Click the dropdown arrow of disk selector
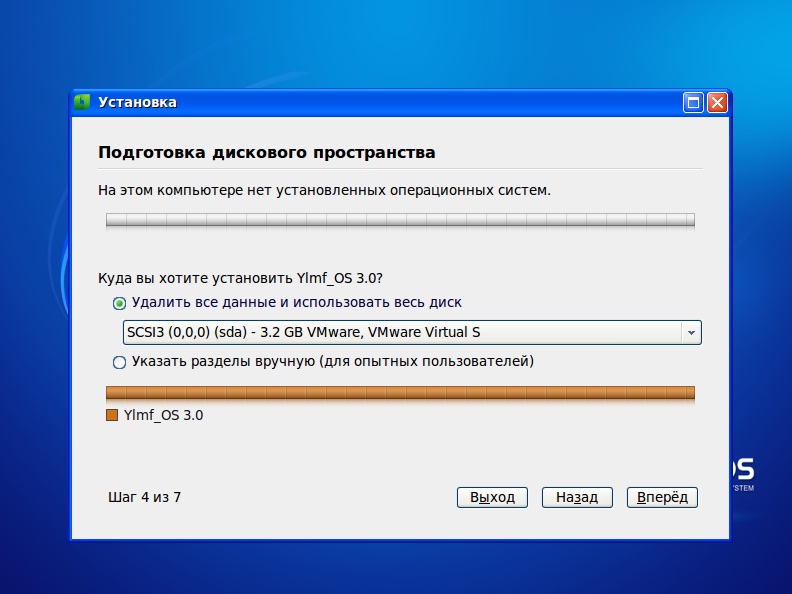 691,332
